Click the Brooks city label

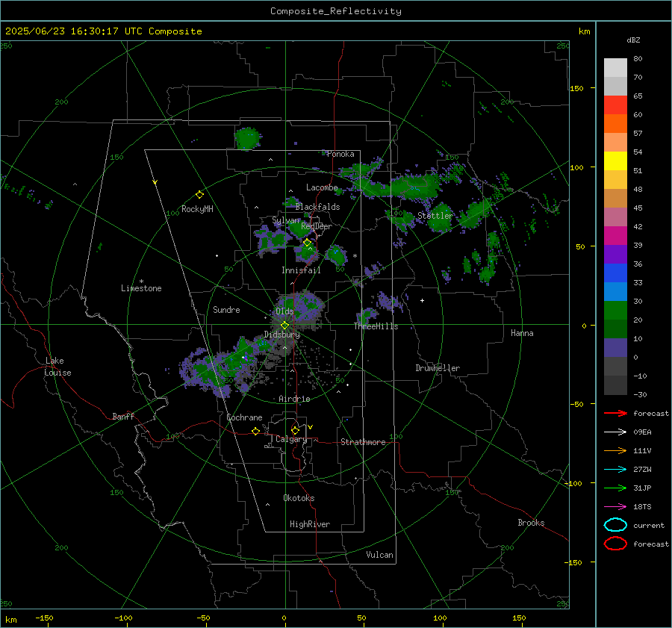pyautogui.click(x=531, y=523)
